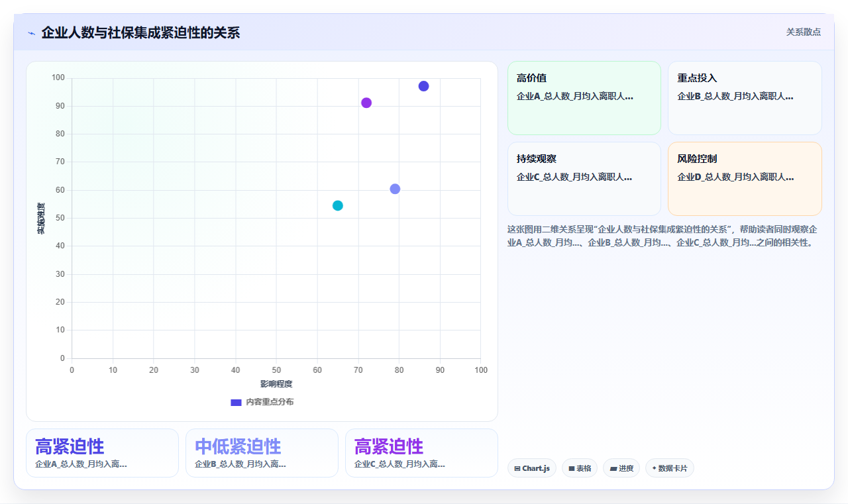Click the 影响程度 x-axis title
The width and height of the screenshot is (848, 504).
click(x=276, y=384)
